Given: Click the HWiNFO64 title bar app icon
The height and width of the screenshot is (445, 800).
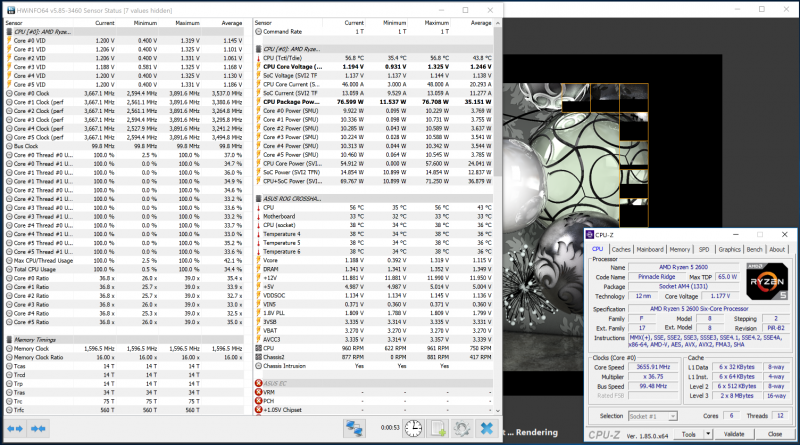Looking at the screenshot, I should click(10, 10).
